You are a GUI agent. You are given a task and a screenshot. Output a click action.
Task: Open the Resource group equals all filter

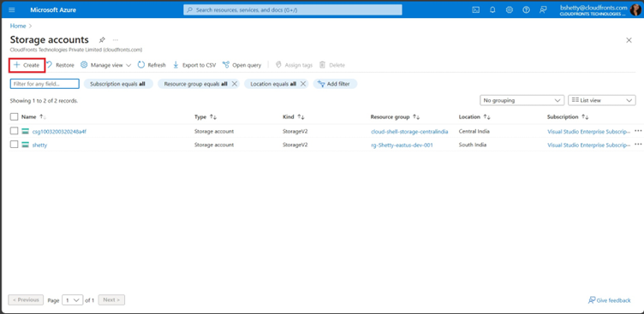click(195, 84)
